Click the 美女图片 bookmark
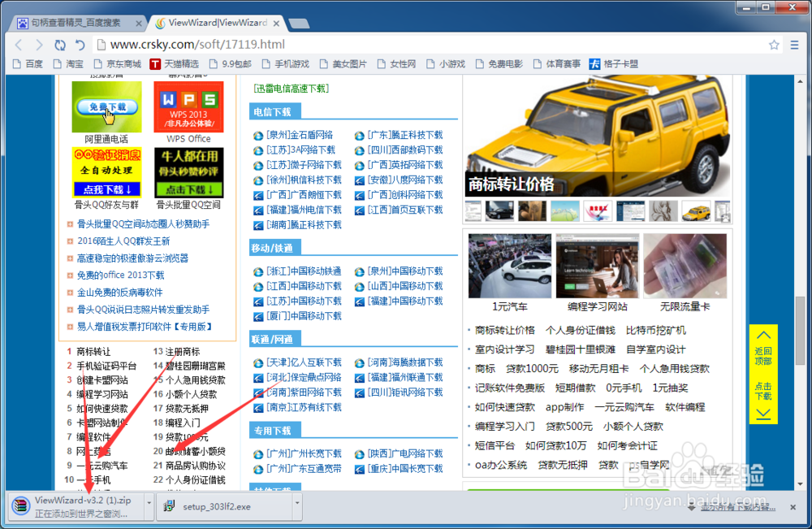Screen dimensions: 812x529 point(343,64)
